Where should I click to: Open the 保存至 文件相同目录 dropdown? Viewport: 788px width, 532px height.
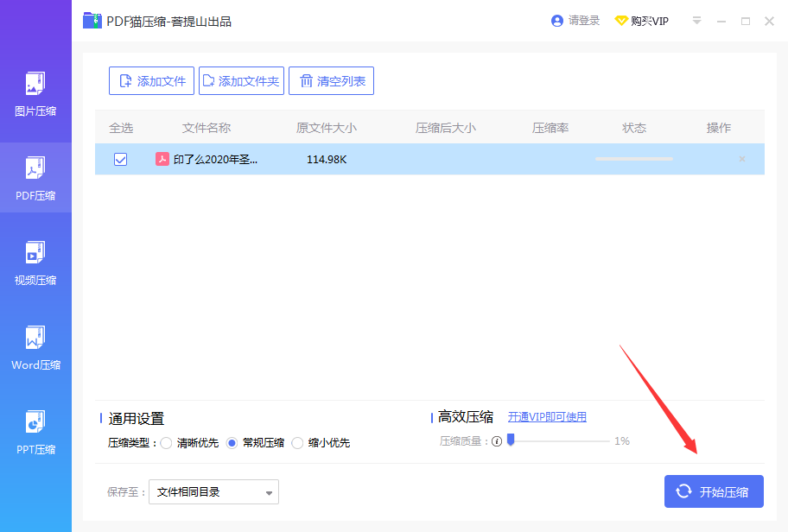click(213, 491)
